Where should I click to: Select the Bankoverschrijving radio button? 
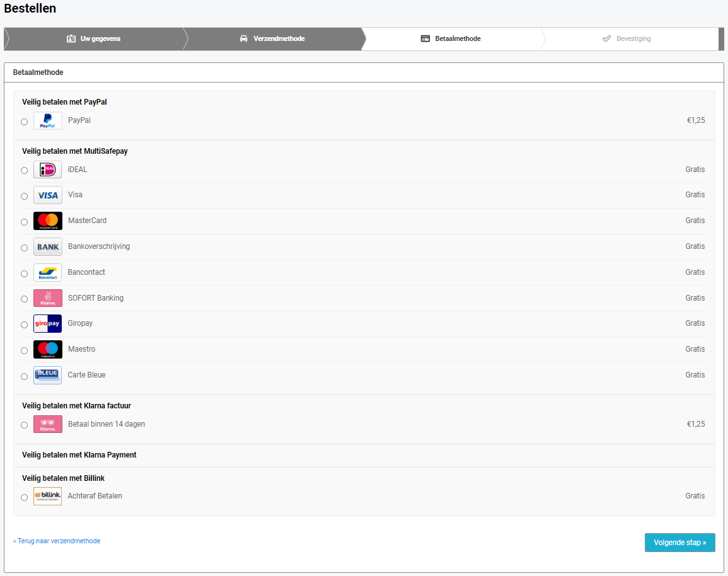[x=25, y=248]
